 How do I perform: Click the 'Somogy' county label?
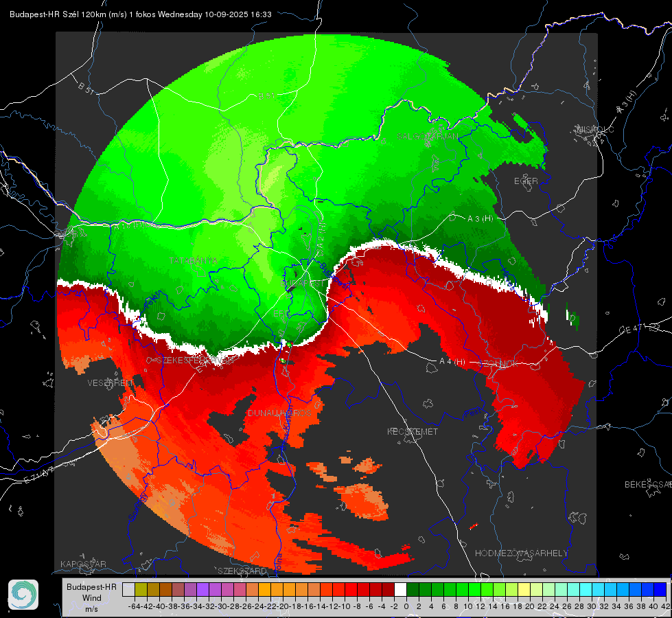tap(138, 507)
